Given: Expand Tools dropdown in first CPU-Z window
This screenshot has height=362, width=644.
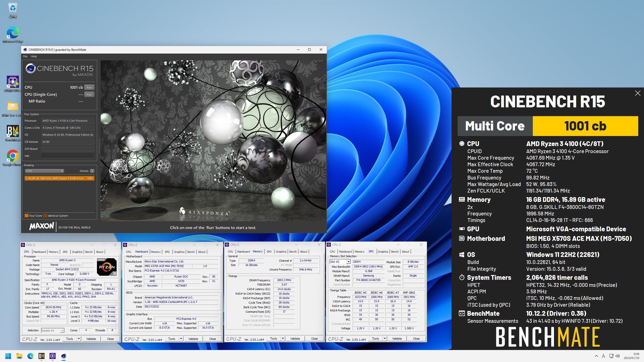Looking at the screenshot, I should click(79, 339).
